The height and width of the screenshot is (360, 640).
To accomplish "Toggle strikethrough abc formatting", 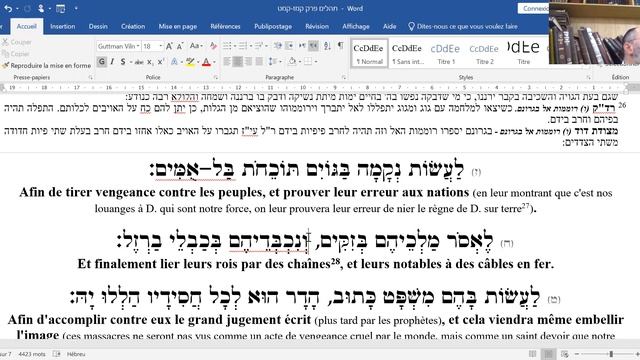I will tap(139, 62).
